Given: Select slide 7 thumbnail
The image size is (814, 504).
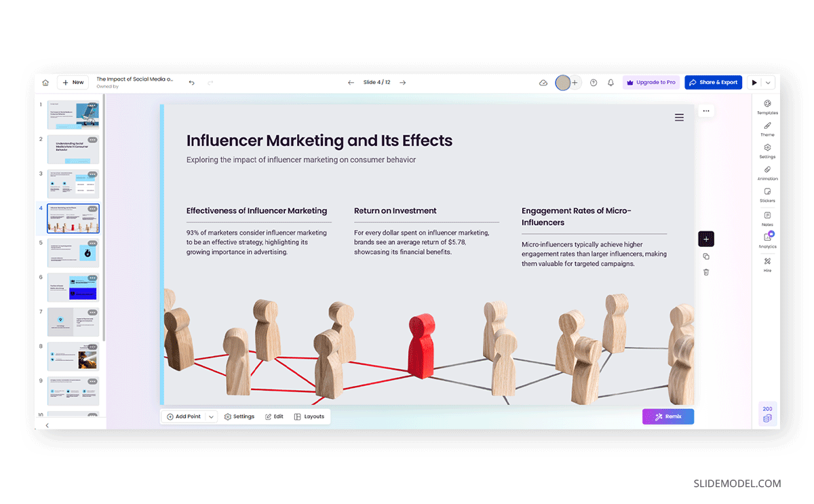Looking at the screenshot, I should pyautogui.click(x=73, y=322).
